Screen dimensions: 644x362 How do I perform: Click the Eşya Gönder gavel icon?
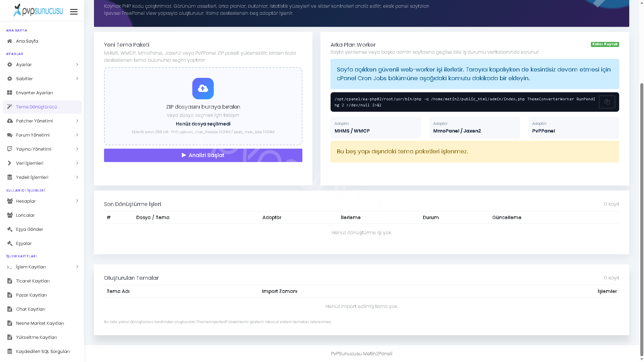10,229
